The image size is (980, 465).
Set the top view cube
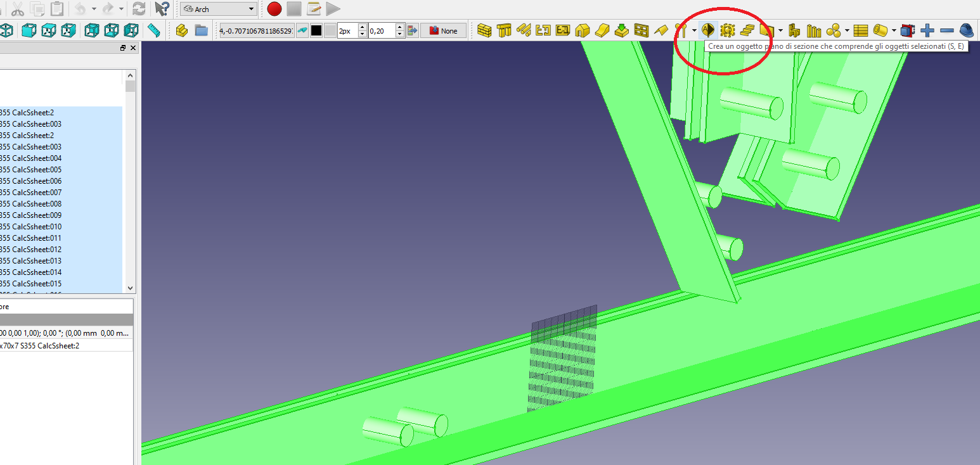[x=48, y=30]
